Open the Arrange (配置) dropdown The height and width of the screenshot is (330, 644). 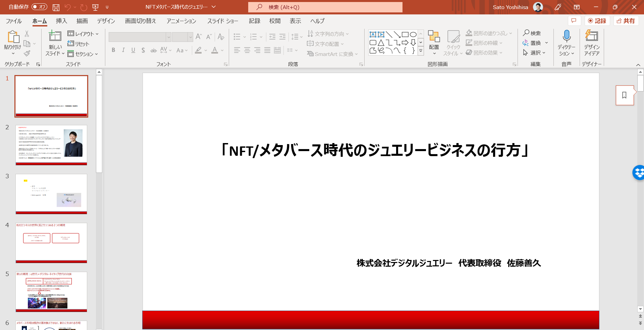point(434,43)
